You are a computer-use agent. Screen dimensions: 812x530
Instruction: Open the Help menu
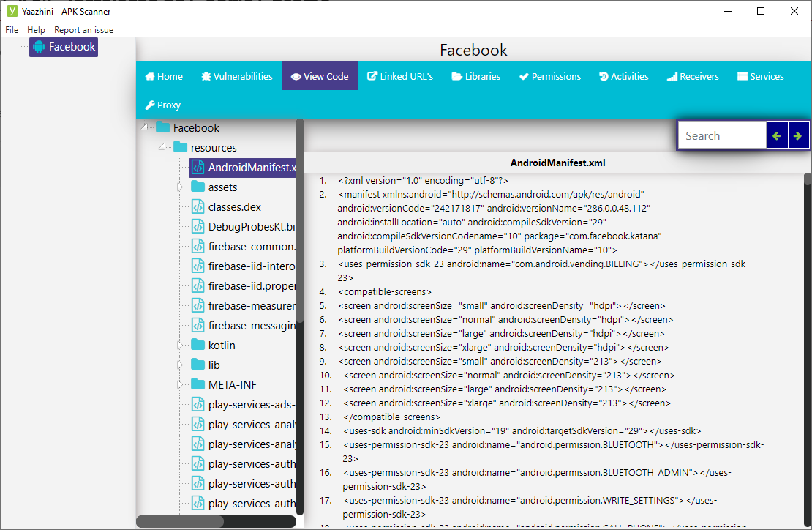coord(37,30)
